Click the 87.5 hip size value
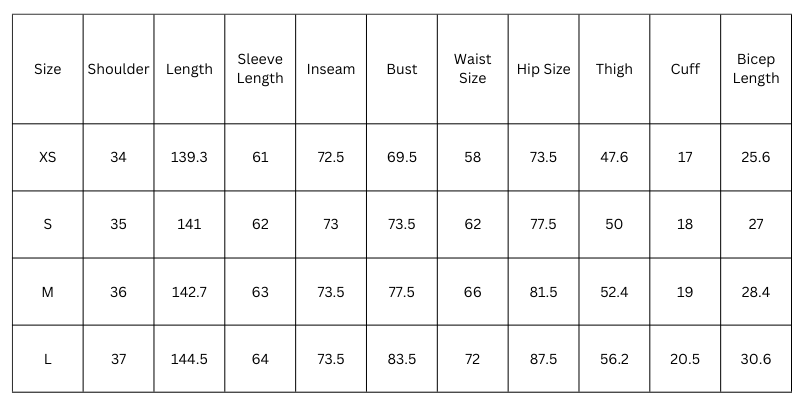800x400 pixels. click(x=543, y=359)
